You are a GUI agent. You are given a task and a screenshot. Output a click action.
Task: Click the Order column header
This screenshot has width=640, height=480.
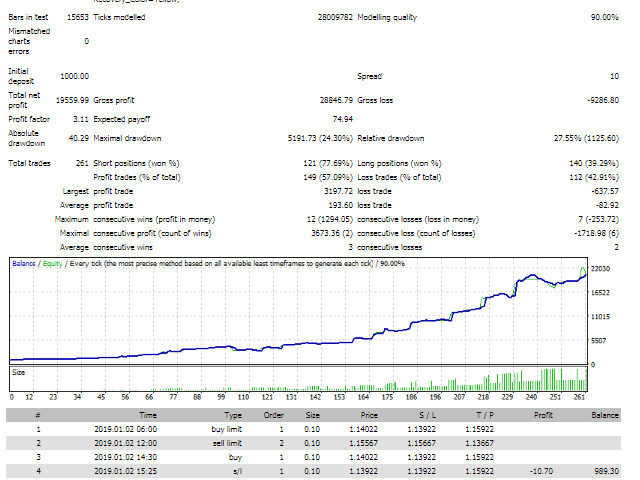pyautogui.click(x=273, y=415)
